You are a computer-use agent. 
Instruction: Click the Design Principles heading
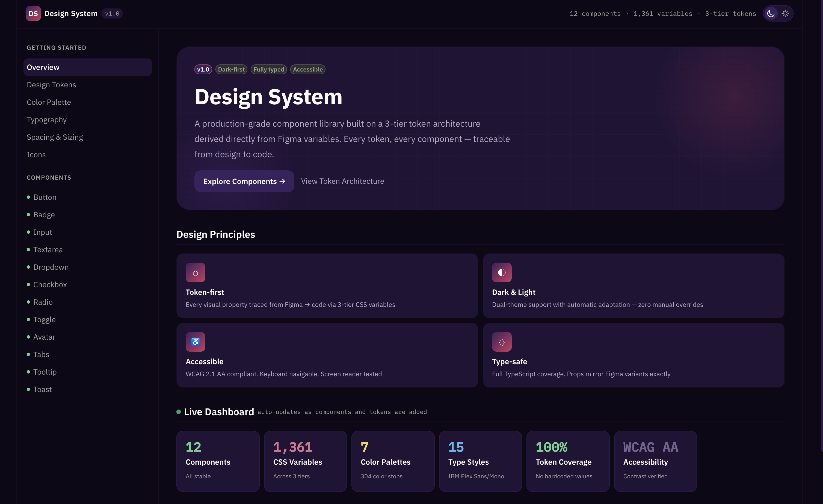[216, 235]
